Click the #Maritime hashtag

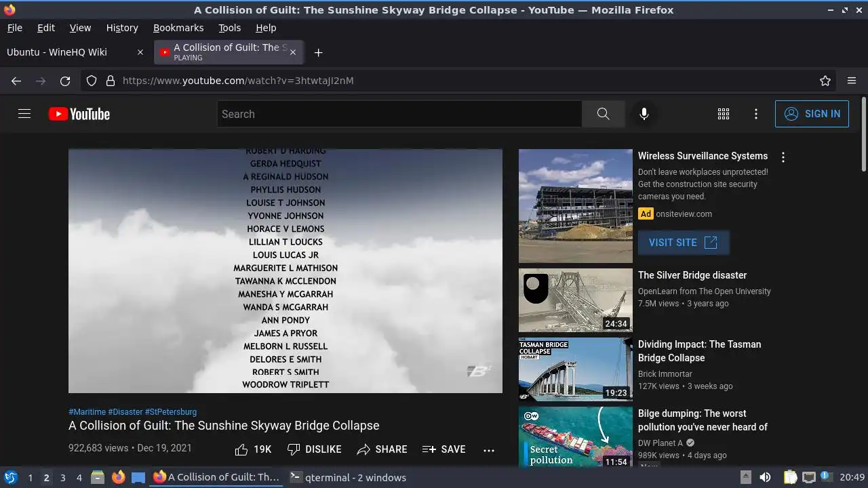(87, 412)
